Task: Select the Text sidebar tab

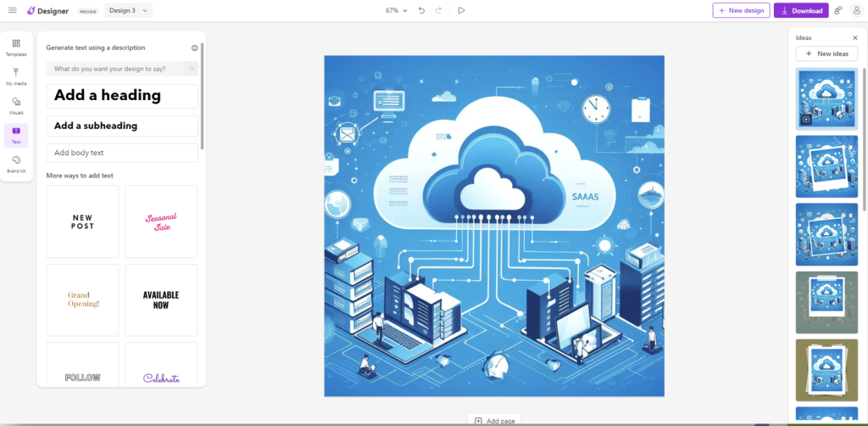Action: (16, 135)
